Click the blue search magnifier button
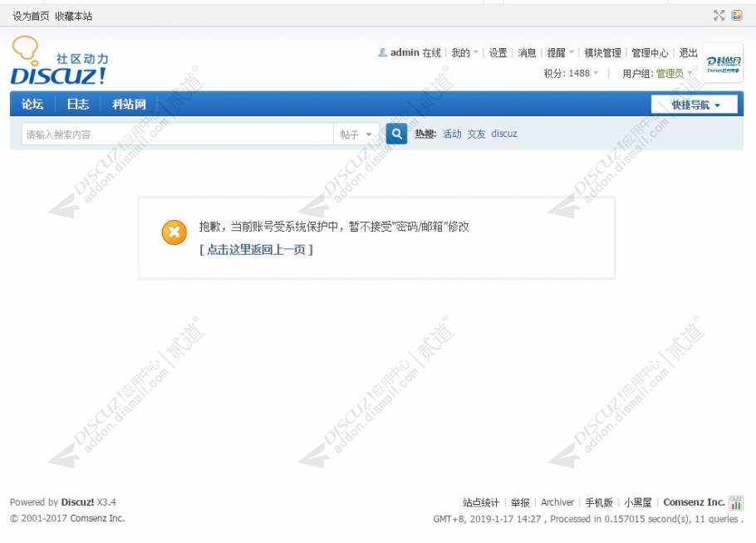This screenshot has height=543, width=756. (396, 134)
